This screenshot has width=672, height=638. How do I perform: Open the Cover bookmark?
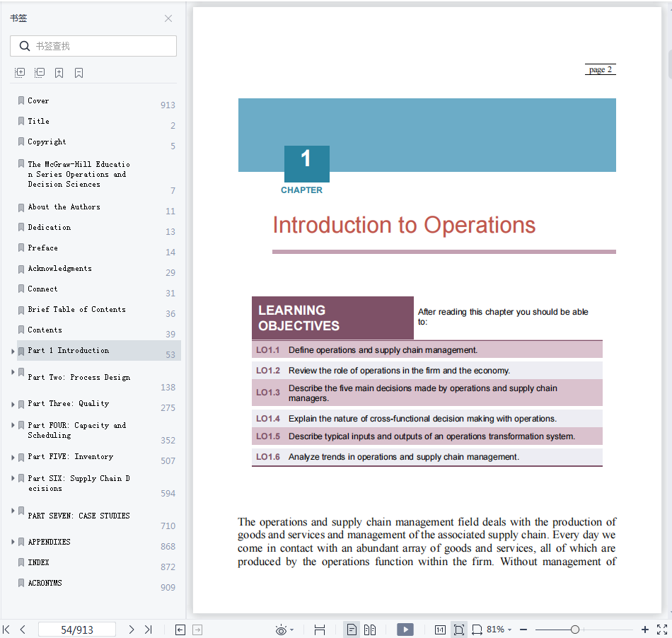coord(39,100)
